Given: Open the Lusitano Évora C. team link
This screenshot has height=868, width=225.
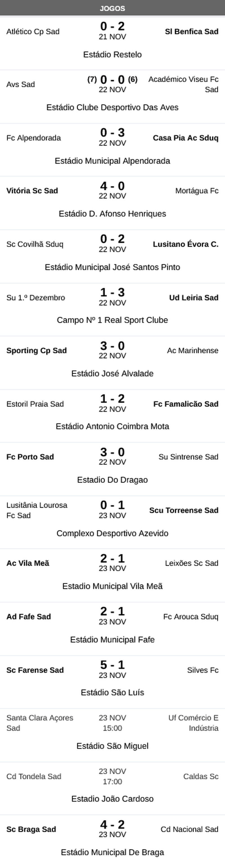Looking at the screenshot, I should (x=185, y=244).
